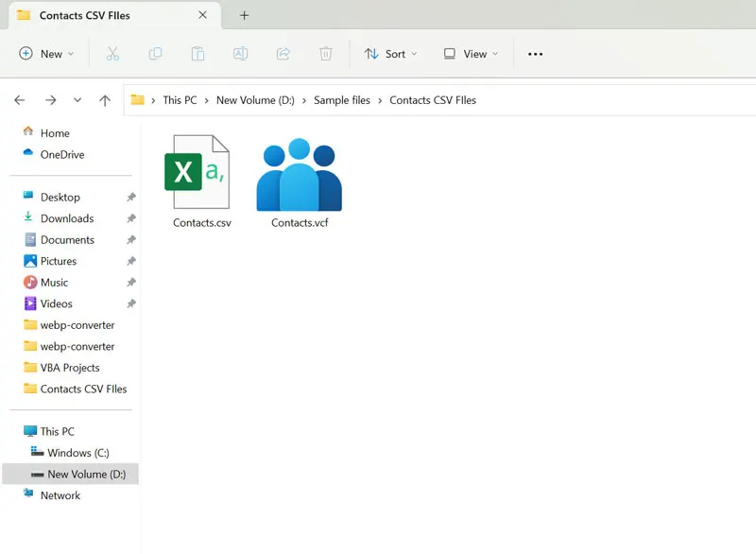Click the Cut scissors icon in toolbar
Viewport: 756px width, 554px height.
[x=112, y=54]
